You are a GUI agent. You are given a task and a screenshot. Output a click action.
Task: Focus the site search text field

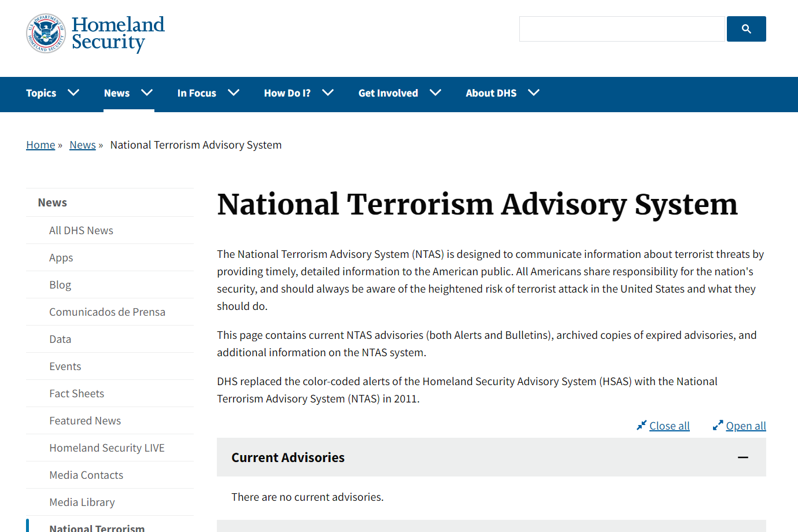tap(622, 29)
